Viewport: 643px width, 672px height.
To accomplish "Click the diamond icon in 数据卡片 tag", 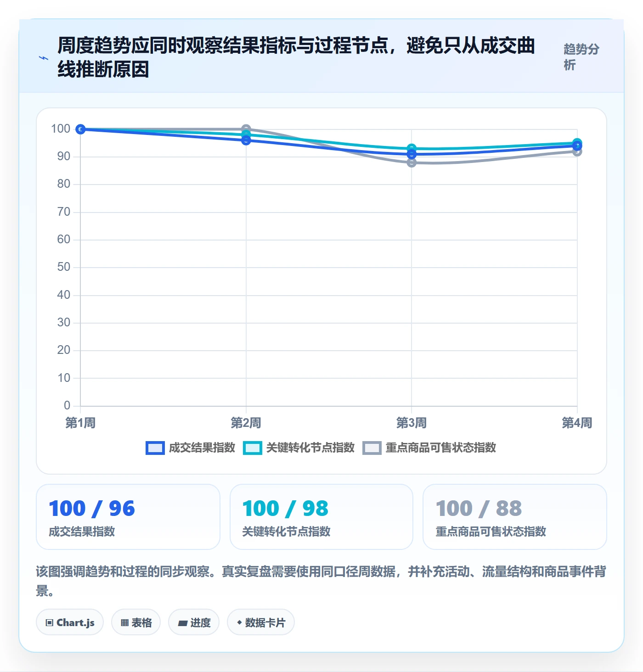I will tap(239, 622).
